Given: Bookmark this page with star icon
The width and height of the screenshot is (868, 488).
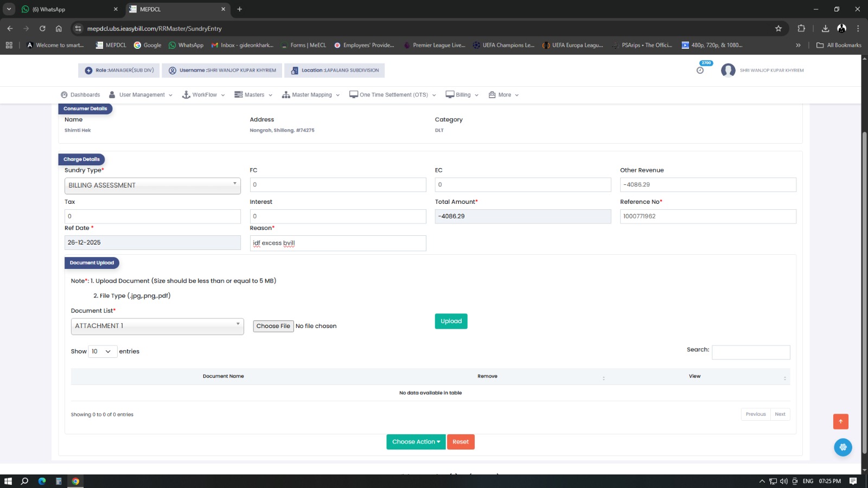Looking at the screenshot, I should [778, 29].
